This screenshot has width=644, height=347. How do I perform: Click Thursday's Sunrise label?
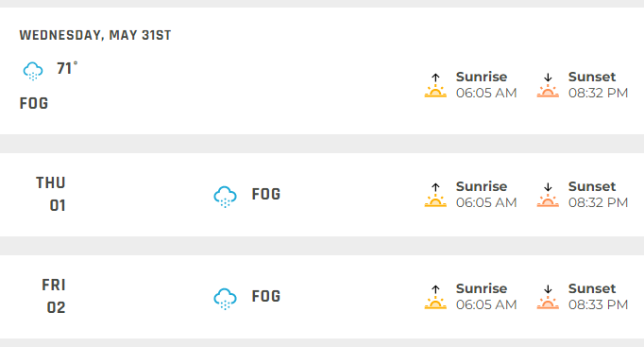[x=482, y=186]
